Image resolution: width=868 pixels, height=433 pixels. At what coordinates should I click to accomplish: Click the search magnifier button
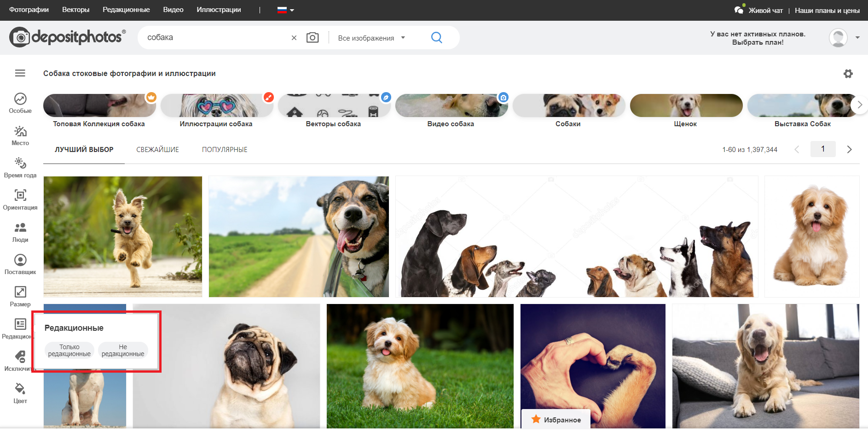coord(437,37)
